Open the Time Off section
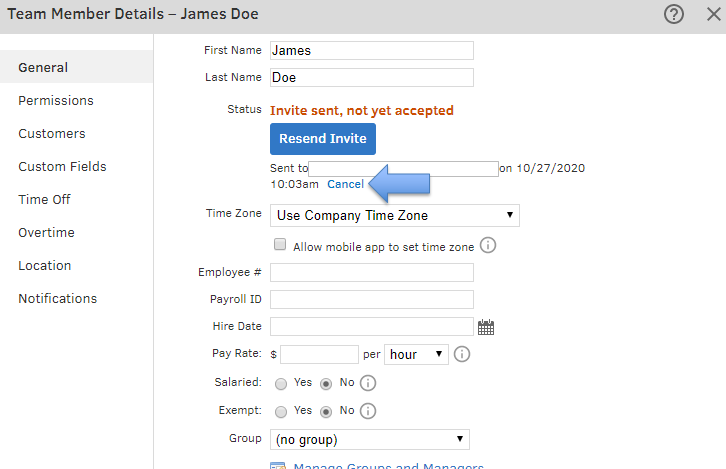 click(45, 200)
